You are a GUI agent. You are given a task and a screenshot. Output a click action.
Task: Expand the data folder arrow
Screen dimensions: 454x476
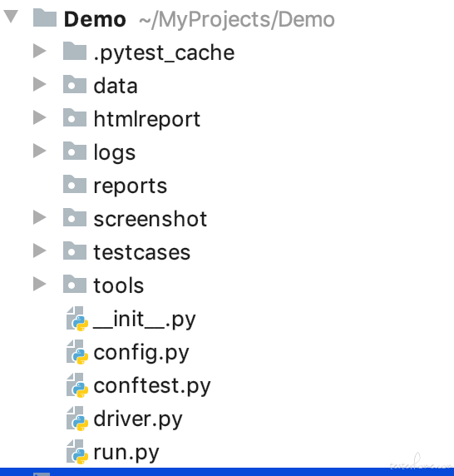coord(40,84)
